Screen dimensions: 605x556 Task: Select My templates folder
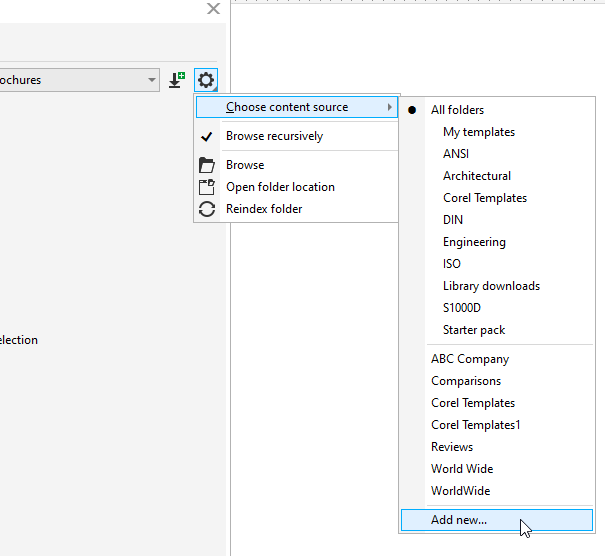click(479, 132)
